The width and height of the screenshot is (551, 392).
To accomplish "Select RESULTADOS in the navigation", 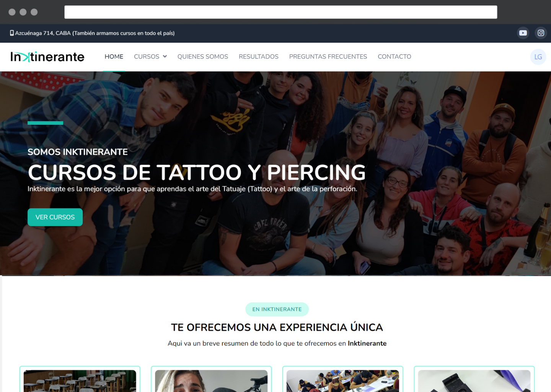I will (258, 57).
